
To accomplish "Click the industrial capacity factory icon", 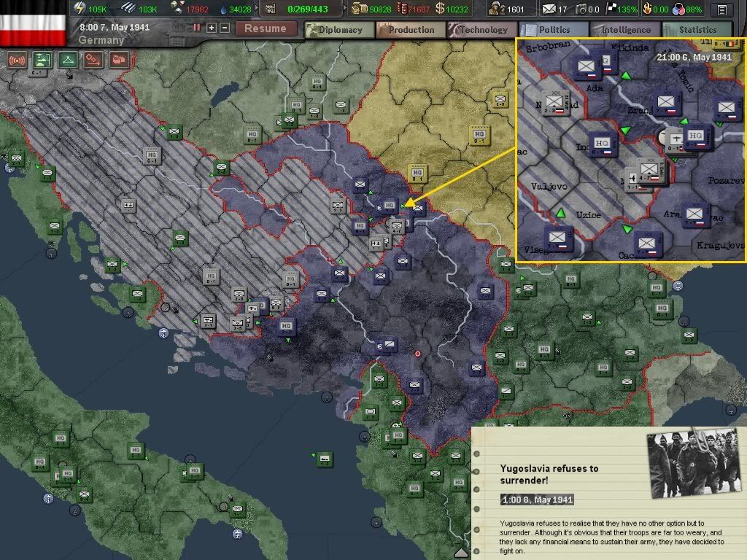I will pos(270,9).
